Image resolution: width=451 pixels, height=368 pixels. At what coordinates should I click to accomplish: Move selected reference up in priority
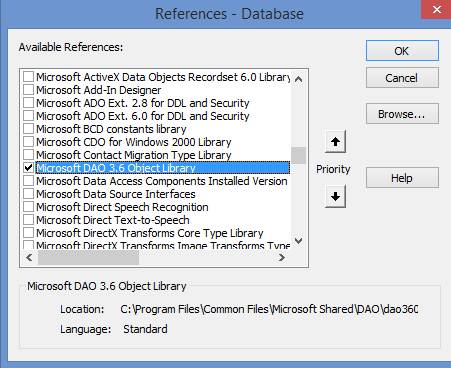pyautogui.click(x=335, y=142)
